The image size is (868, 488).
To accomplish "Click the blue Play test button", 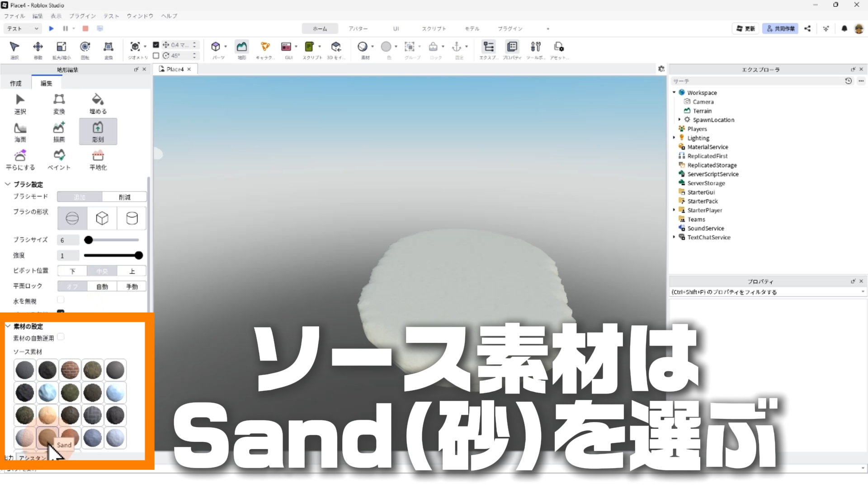I will pyautogui.click(x=51, y=28).
